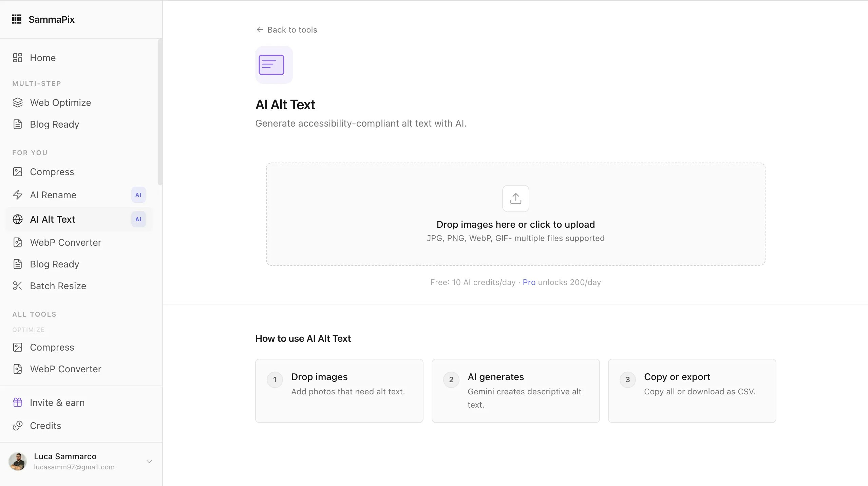Expand the account menu chevron

pyautogui.click(x=149, y=462)
